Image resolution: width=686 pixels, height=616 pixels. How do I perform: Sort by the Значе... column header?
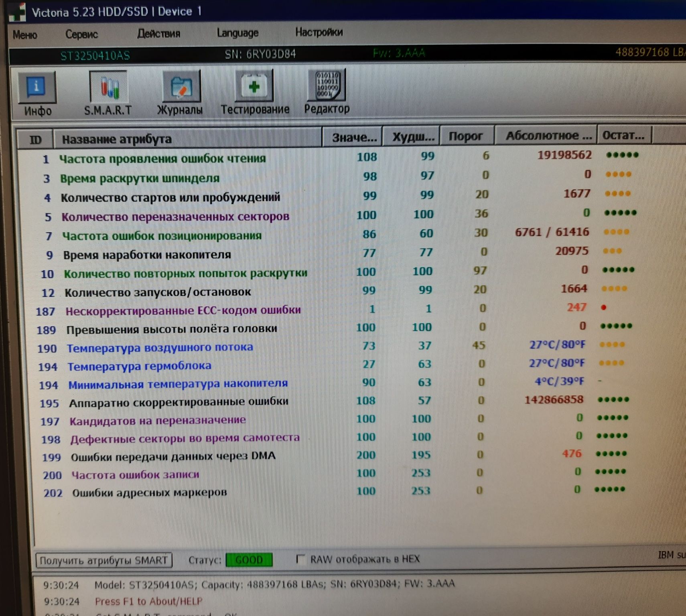point(353,137)
